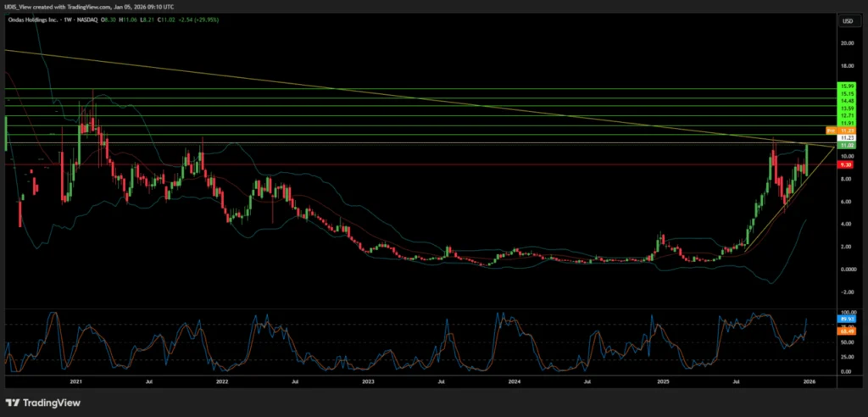Image resolution: width=868 pixels, height=417 pixels.
Task: Click the 13.59 price level label
Action: pyautogui.click(x=846, y=108)
